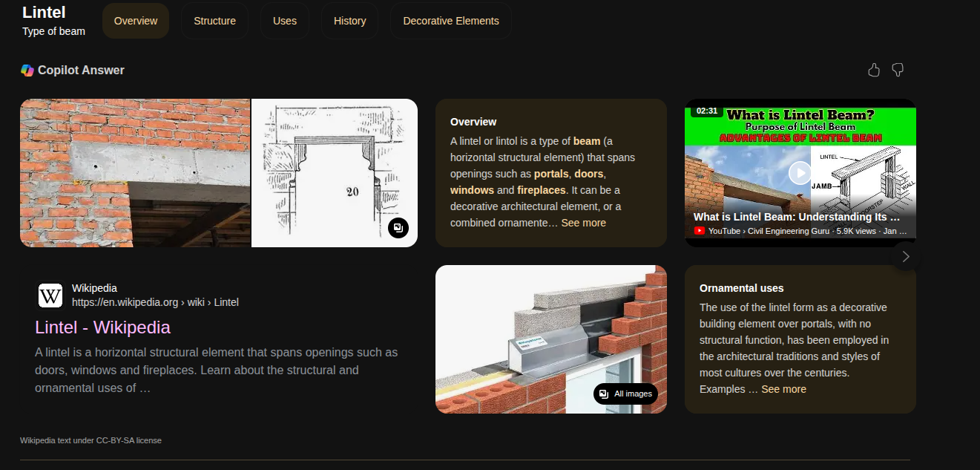Open the image gallery icon on lintel sketch
This screenshot has width=980, height=470.
[x=398, y=228]
